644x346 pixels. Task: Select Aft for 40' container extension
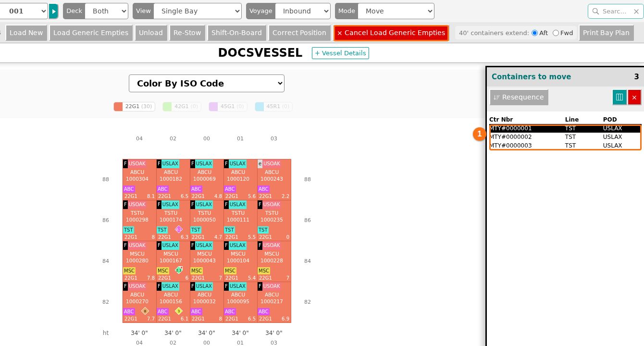tap(534, 33)
